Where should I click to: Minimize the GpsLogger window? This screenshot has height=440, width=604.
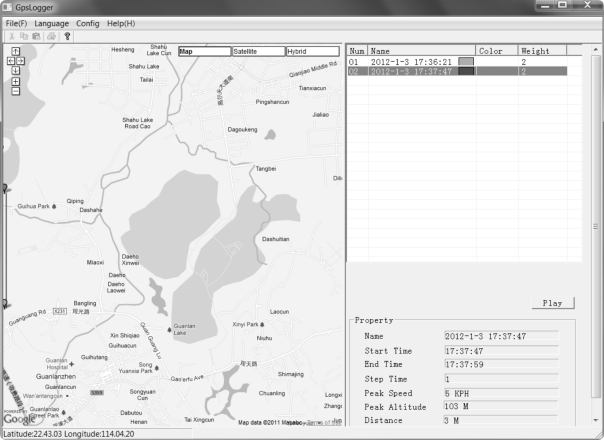tap(545, 5)
